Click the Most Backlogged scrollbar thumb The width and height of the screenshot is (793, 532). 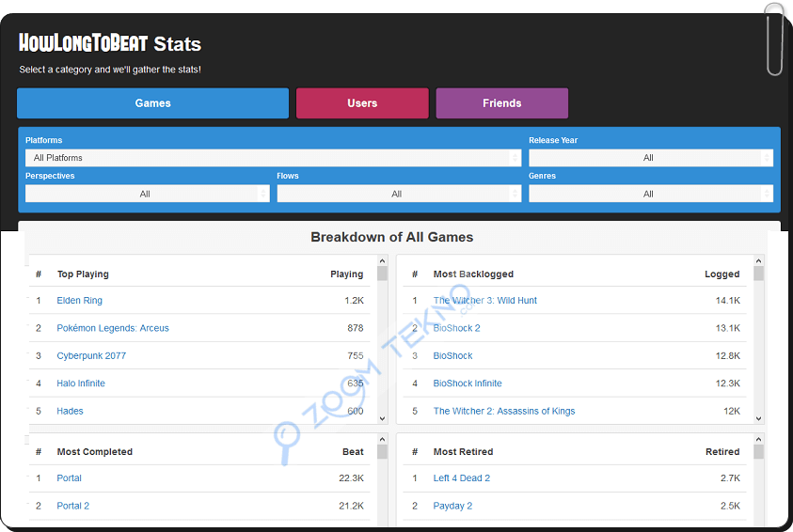[x=758, y=274]
